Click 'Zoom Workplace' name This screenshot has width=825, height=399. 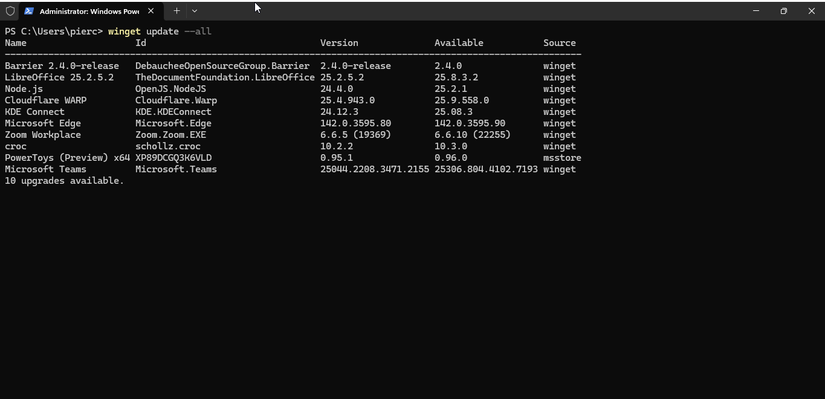(43, 135)
